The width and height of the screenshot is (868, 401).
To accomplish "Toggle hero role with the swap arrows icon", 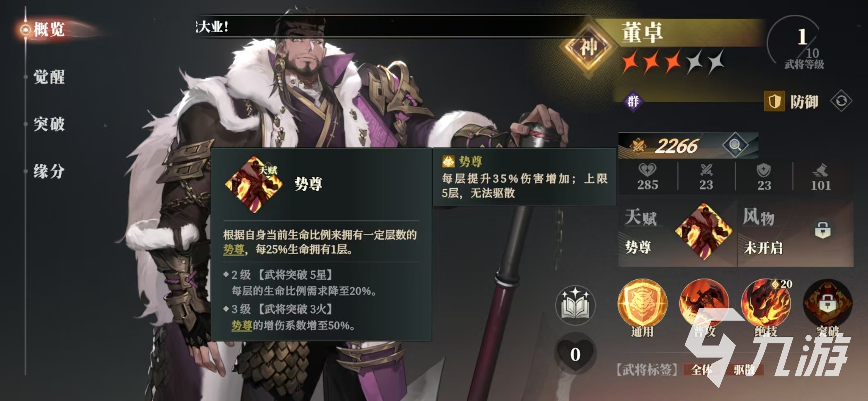I will click(841, 101).
